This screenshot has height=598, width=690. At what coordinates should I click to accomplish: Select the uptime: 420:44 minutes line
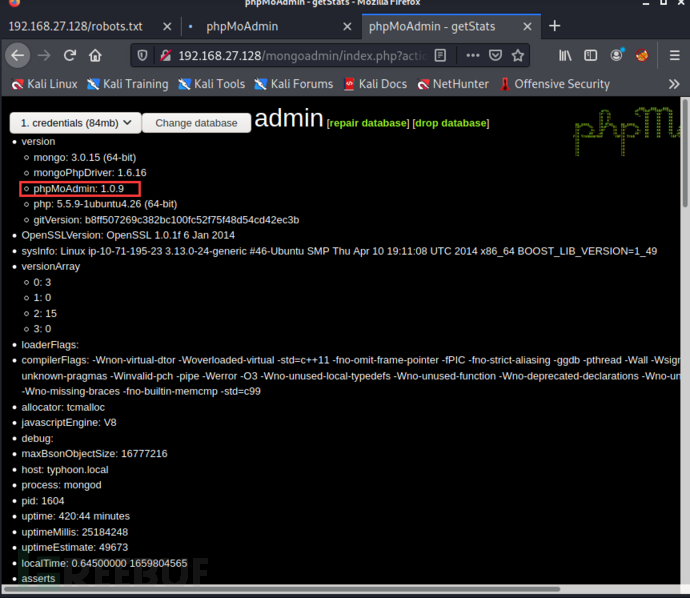[x=76, y=516]
